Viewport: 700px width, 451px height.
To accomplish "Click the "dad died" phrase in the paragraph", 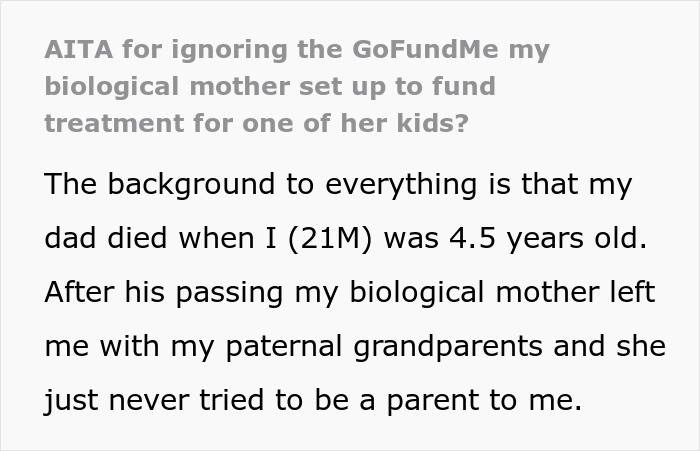I will point(106,238).
